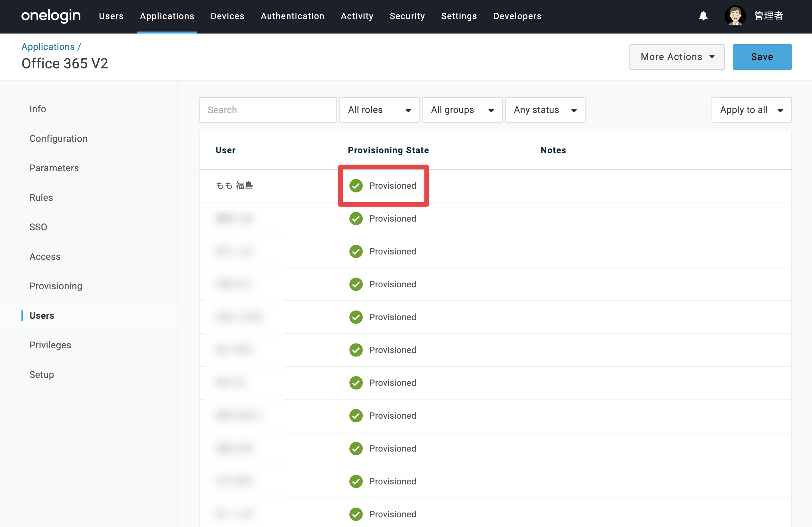Click the green check icon for もも 福島
The image size is (812, 527).
356,185
